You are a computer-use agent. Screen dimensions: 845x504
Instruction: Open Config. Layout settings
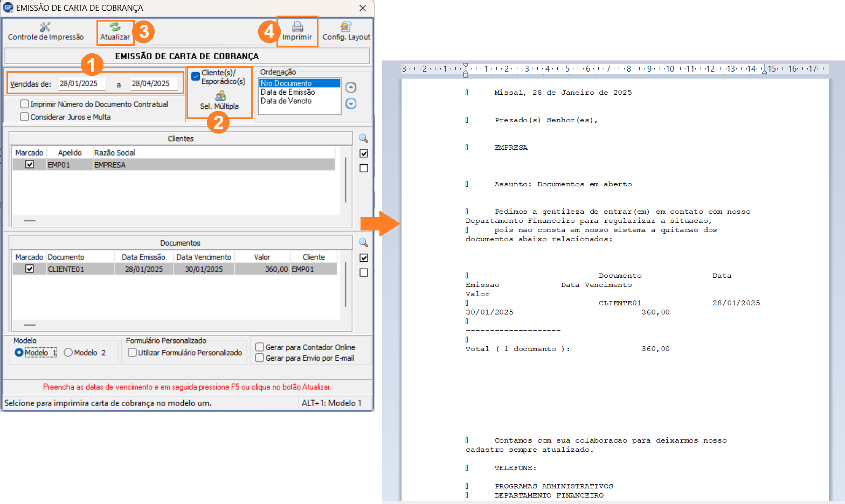(346, 32)
